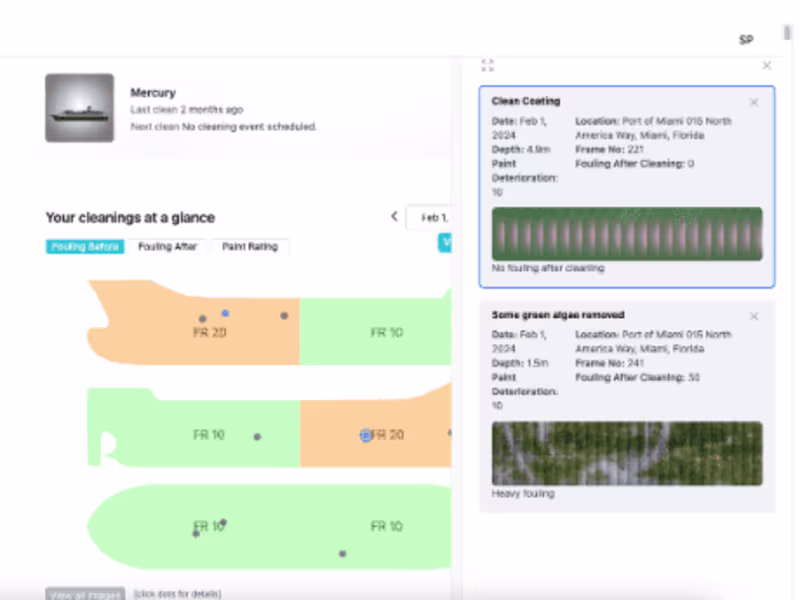
Task: Click the gray dot lower right on bottom hull
Action: point(343,554)
